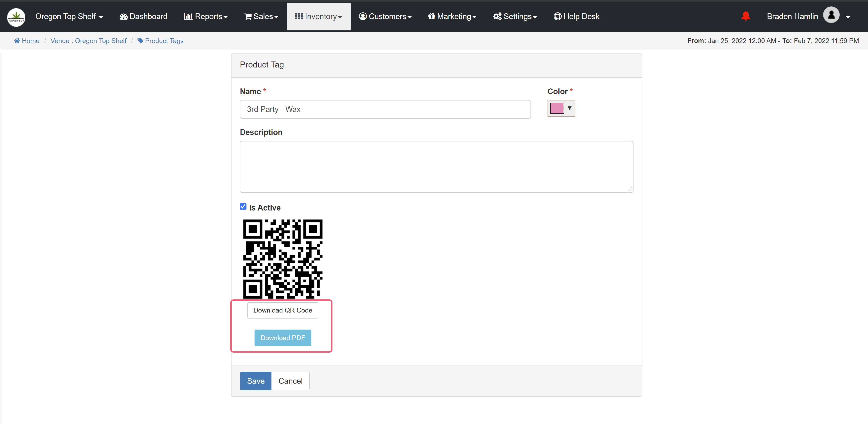Open the red notification bell
The width and height of the screenshot is (868, 424).
[x=745, y=16]
